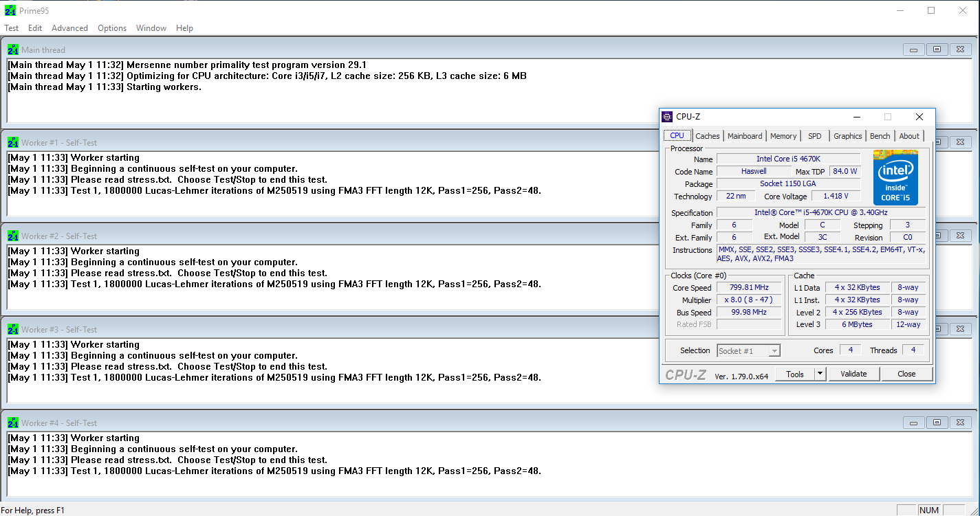Screen dimensions: 980x516
Task: Click the Code Name value Haswell
Action: (754, 171)
